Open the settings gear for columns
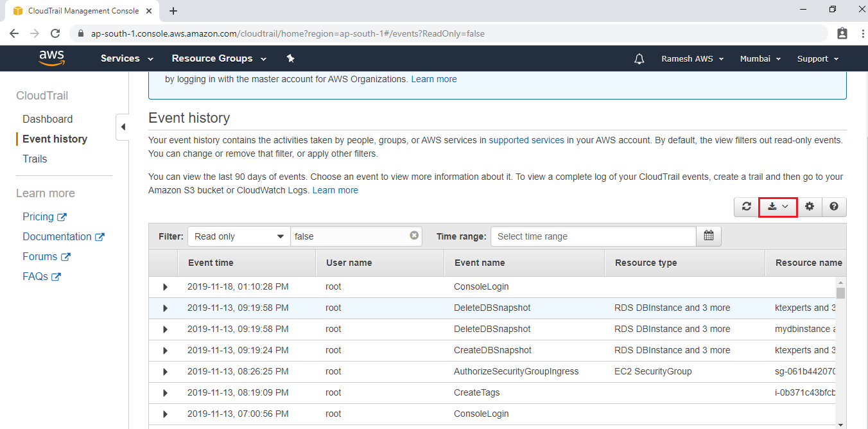868x429 pixels. pos(810,207)
